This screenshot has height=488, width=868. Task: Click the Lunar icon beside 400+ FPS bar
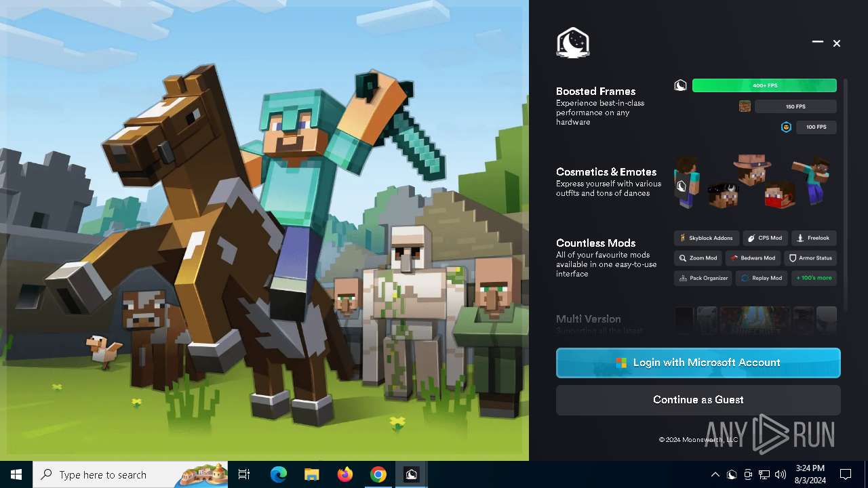(680, 85)
